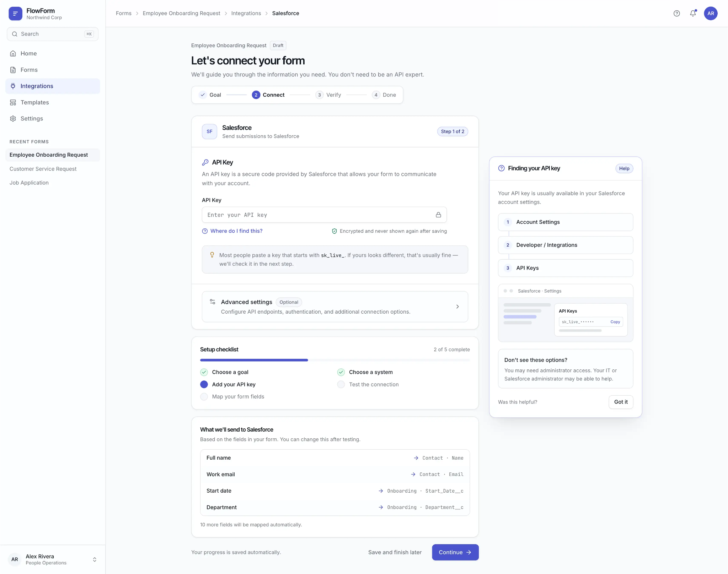Open notifications bell icon

pyautogui.click(x=693, y=13)
